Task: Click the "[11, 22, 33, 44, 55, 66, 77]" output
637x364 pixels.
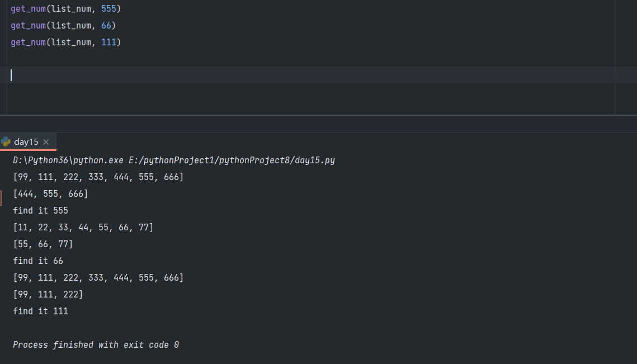Action: pyautogui.click(x=83, y=228)
